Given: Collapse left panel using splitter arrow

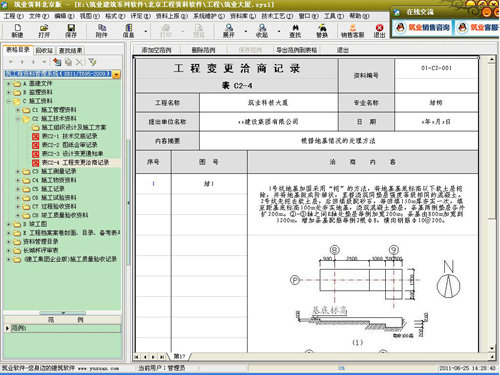Looking at the screenshot, I should point(128,203).
